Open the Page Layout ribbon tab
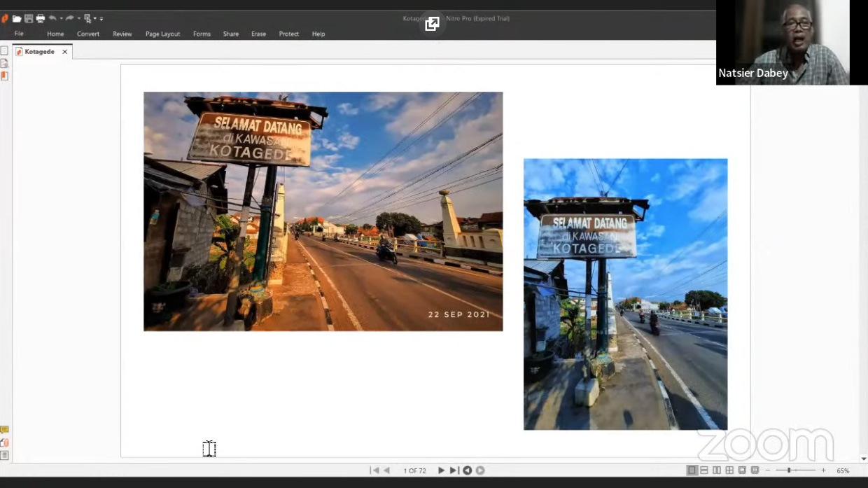This screenshot has height=488, width=868. (162, 34)
